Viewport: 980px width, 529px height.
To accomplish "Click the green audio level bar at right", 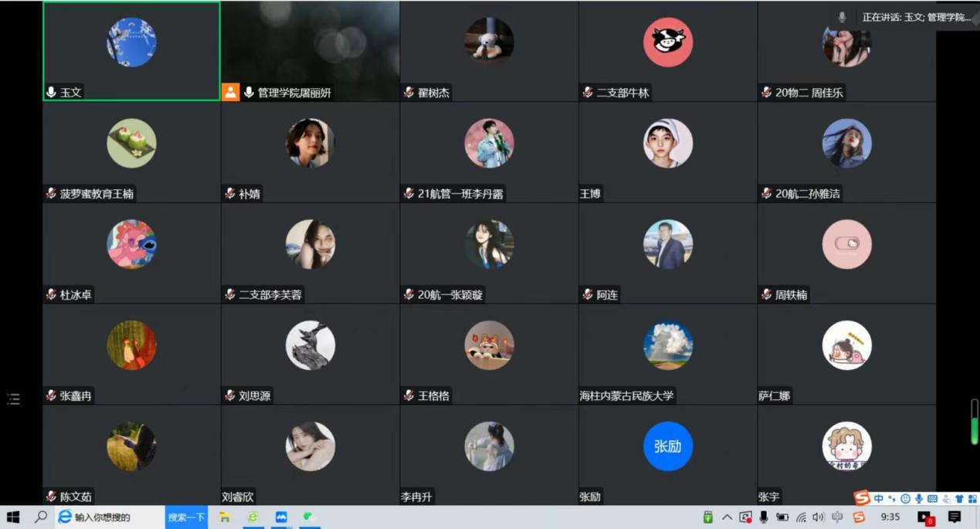I will pyautogui.click(x=974, y=422).
